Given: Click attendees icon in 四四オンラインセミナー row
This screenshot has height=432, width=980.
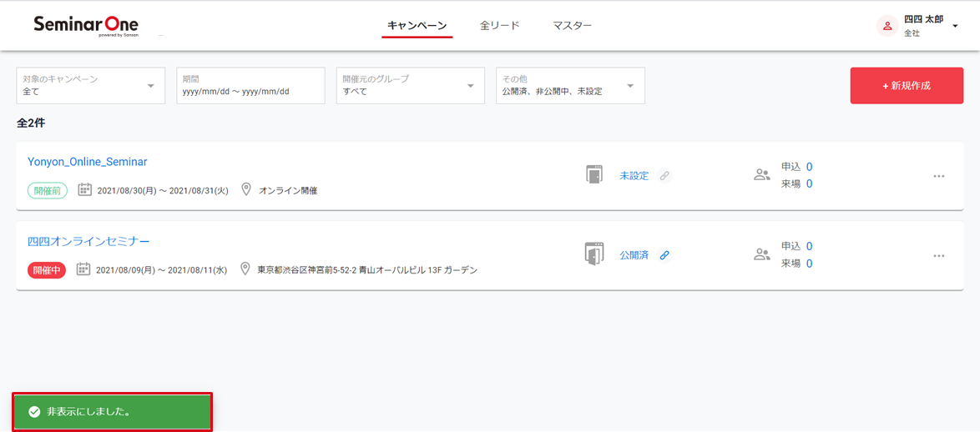Looking at the screenshot, I should 762,254.
